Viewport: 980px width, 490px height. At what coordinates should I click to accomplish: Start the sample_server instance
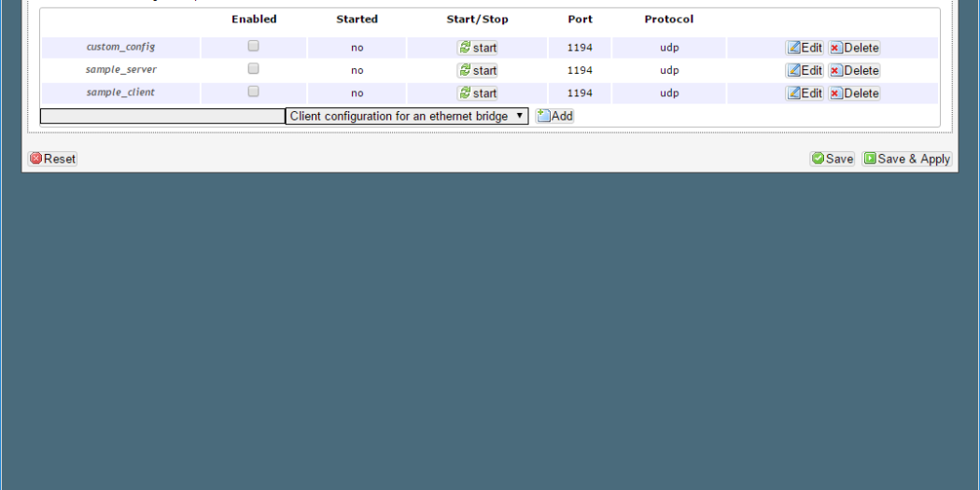(477, 70)
